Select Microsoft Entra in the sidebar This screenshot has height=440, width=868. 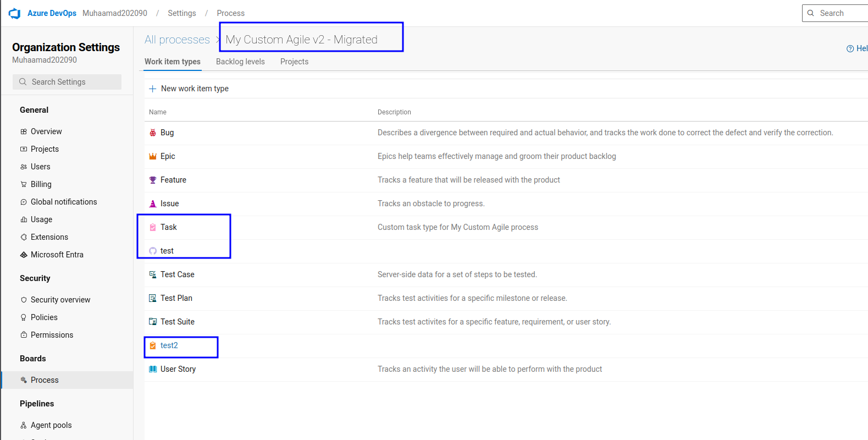point(57,255)
